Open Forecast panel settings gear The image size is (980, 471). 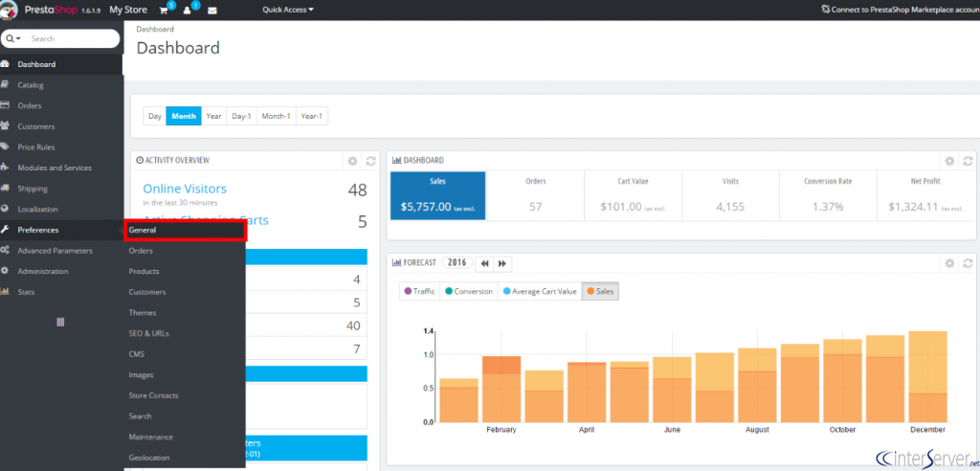click(x=949, y=263)
